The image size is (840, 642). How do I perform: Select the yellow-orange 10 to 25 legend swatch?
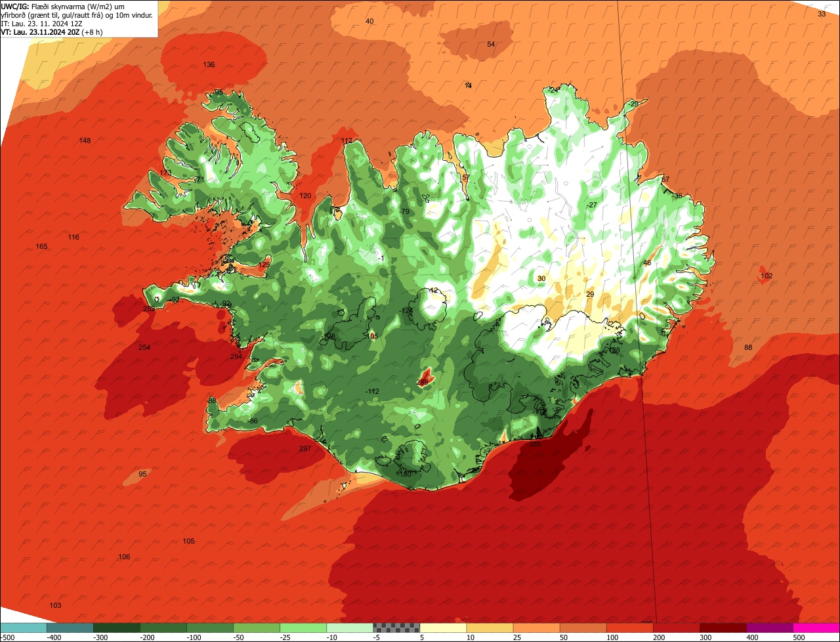(490, 628)
